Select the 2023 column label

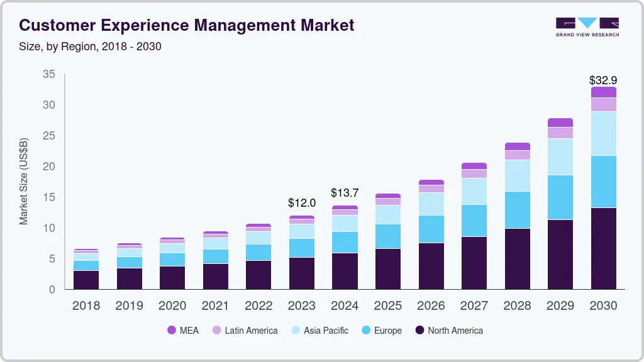pos(302,306)
